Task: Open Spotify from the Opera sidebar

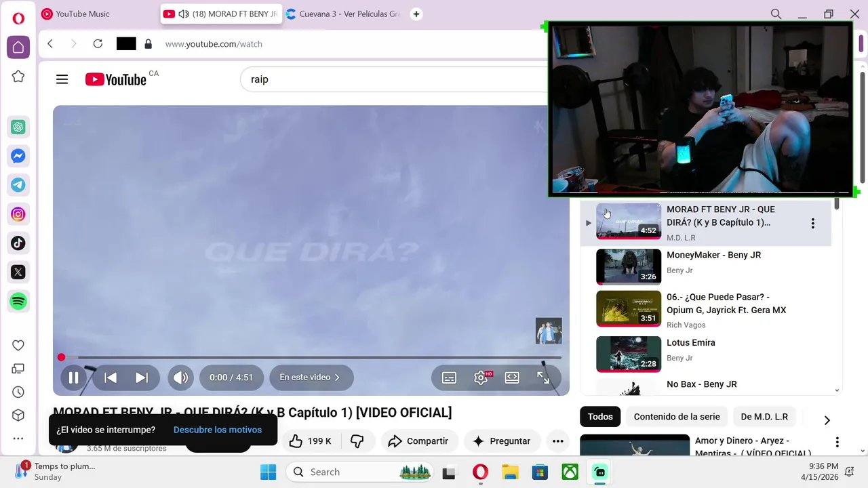Action: point(18,301)
